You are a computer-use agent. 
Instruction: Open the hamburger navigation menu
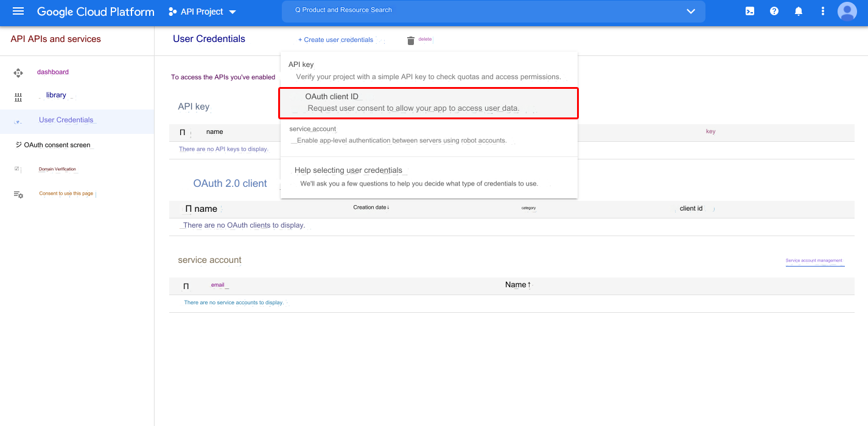click(18, 12)
